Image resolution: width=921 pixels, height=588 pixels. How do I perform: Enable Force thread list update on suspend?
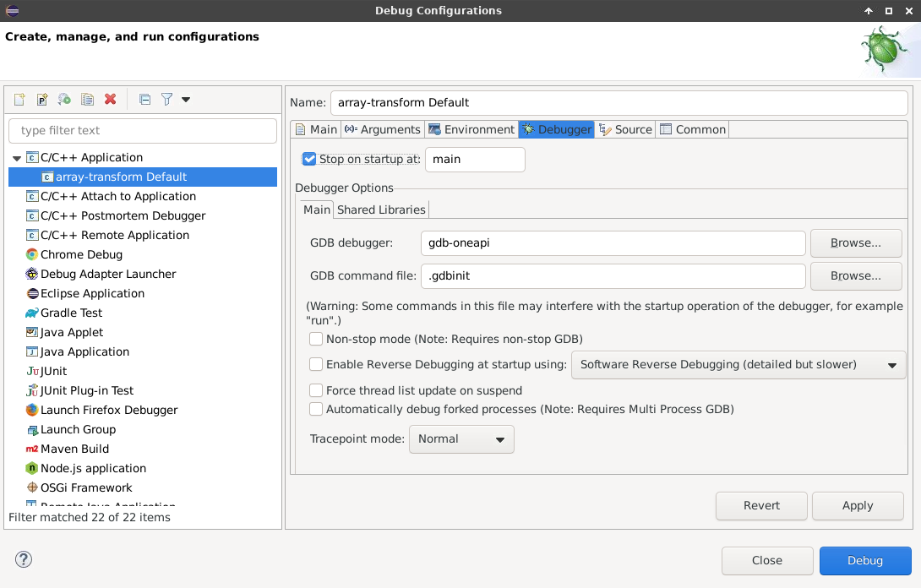tap(316, 390)
